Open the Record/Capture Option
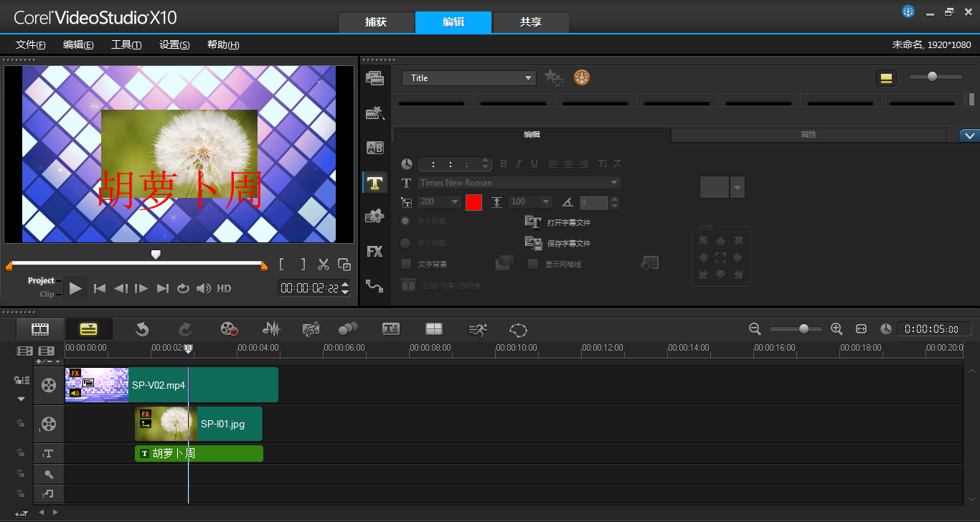The width and height of the screenshot is (980, 522). coord(229,329)
